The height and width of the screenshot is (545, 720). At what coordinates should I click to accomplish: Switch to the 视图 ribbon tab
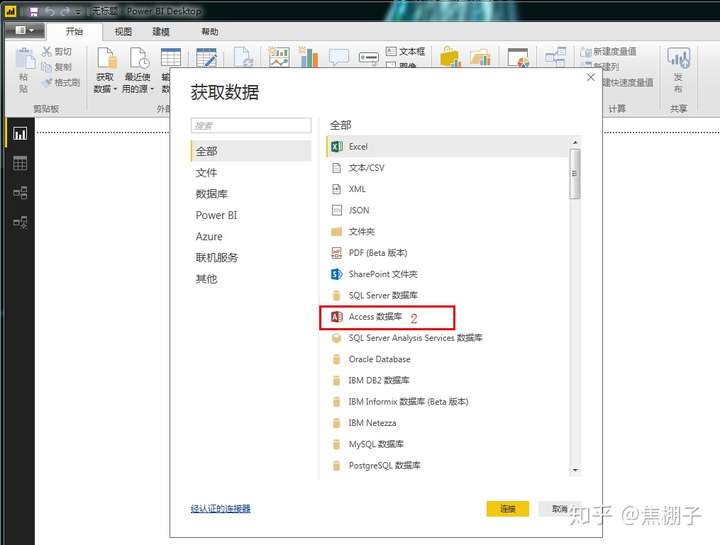click(123, 31)
